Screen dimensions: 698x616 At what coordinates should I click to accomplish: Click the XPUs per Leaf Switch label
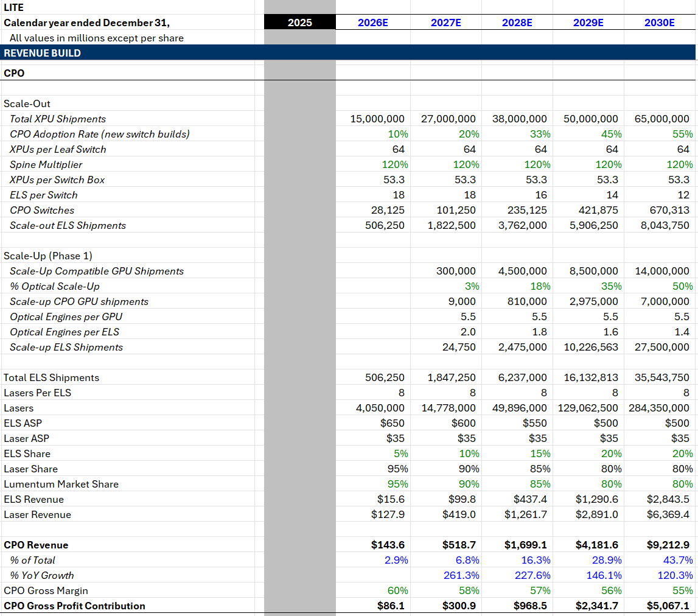58,149
